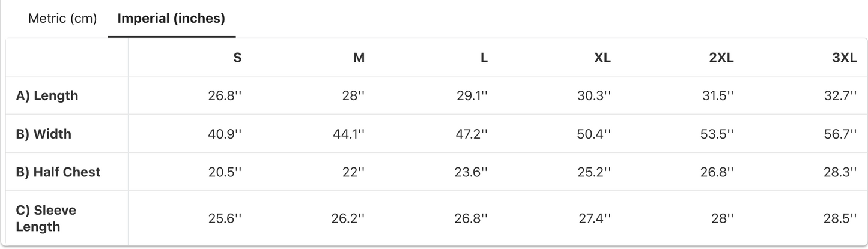Image resolution: width=868 pixels, height=249 pixels.
Task: Click the 28.3'' half chest for 3XL
Action: (x=840, y=173)
